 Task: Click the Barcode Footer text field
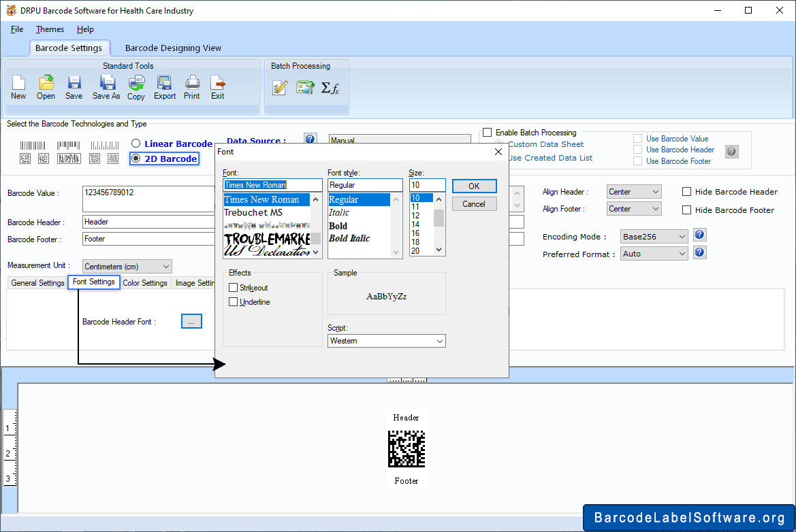[x=148, y=239]
